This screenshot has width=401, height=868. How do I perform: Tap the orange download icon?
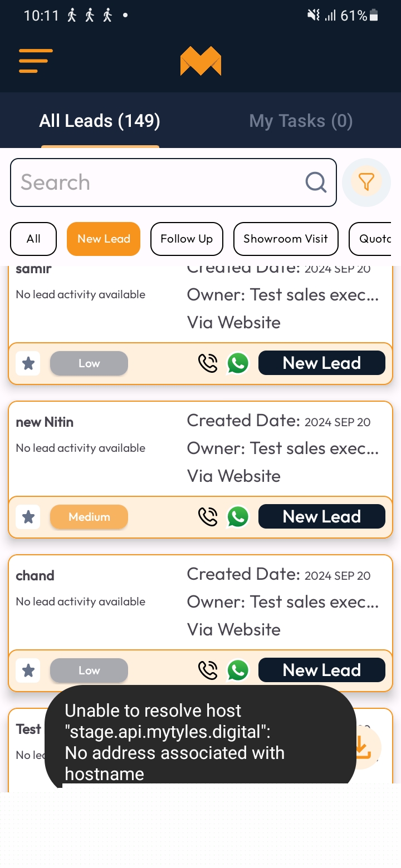[x=362, y=747]
